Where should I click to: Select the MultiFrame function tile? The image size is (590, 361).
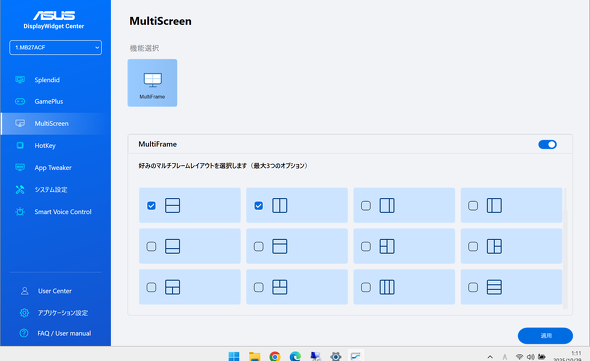click(152, 83)
